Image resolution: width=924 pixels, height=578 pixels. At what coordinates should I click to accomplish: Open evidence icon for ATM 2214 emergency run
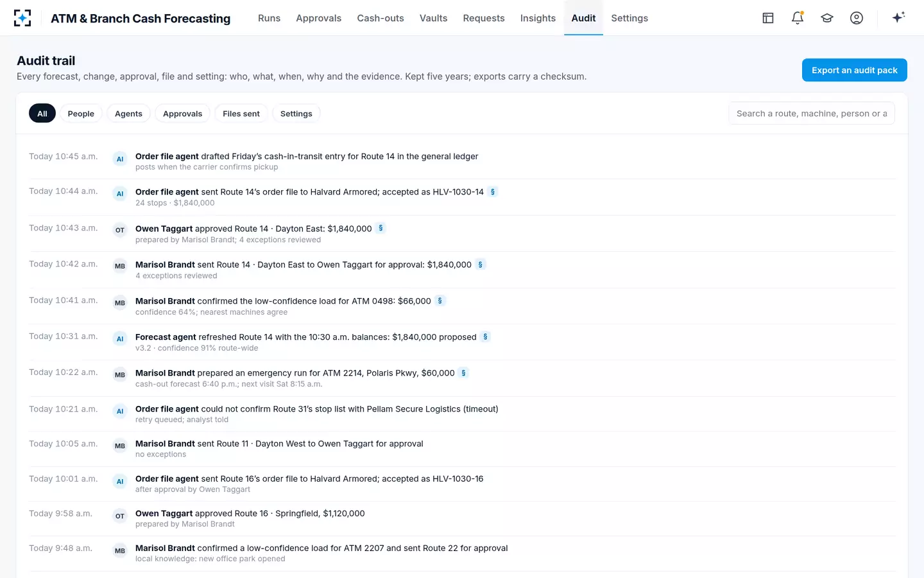click(x=463, y=372)
